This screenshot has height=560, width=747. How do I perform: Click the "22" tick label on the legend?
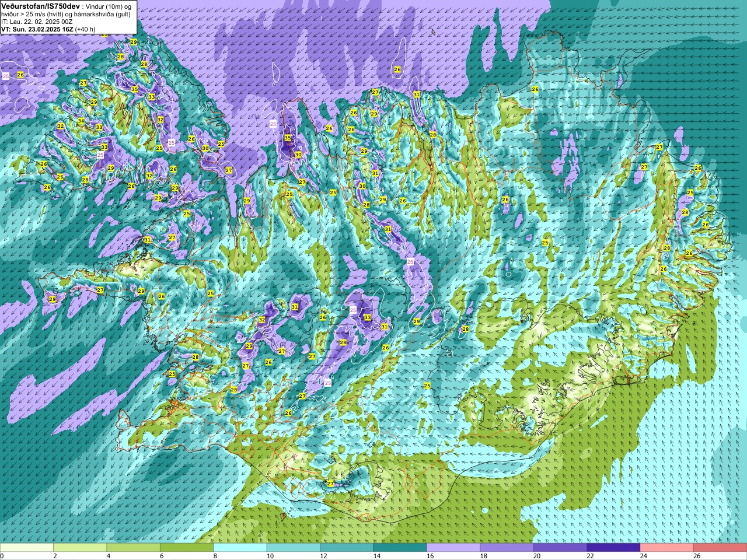(591, 556)
